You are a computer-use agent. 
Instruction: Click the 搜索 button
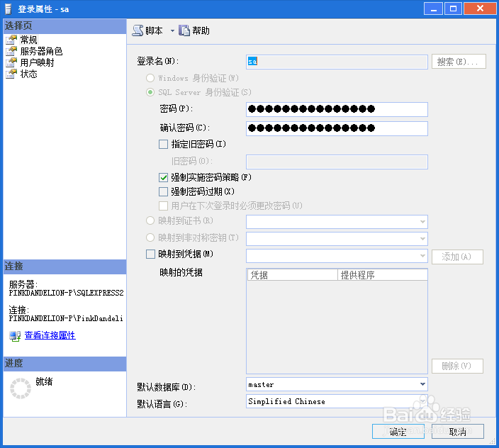click(459, 62)
